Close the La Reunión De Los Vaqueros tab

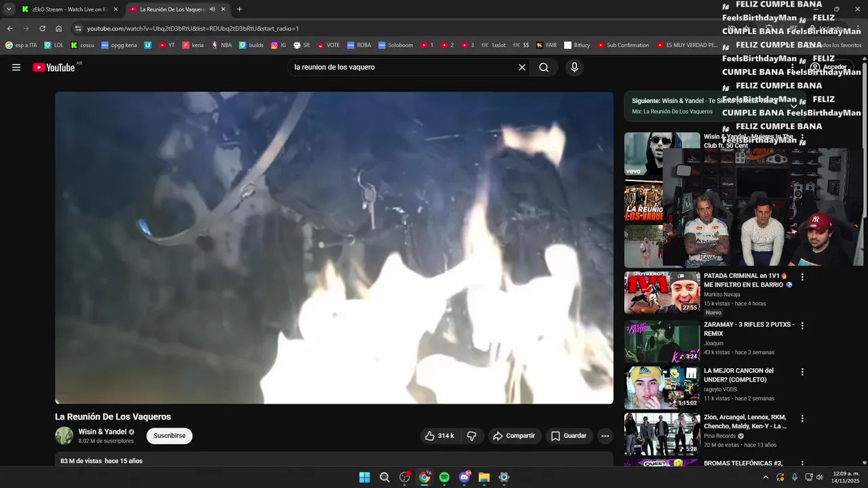pos(223,9)
